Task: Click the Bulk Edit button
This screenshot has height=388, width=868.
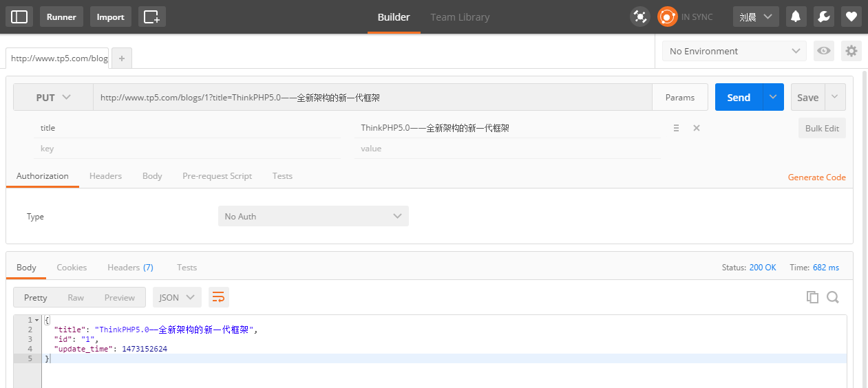Action: click(822, 128)
